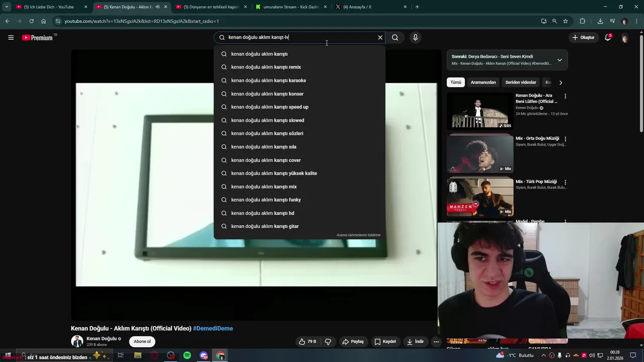Click 'Arama tahminlerini bildirme' link
Screen dimensions: 644x362
point(358,235)
